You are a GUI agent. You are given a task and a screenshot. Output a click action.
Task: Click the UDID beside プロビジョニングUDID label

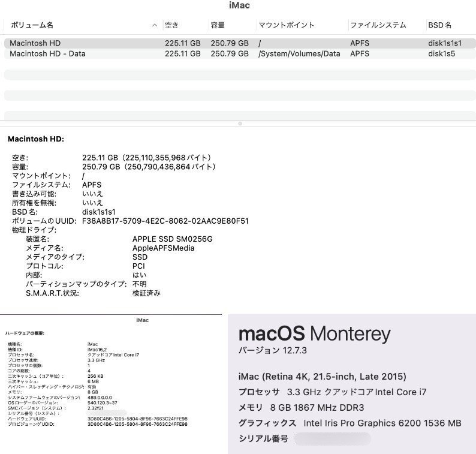point(137,424)
